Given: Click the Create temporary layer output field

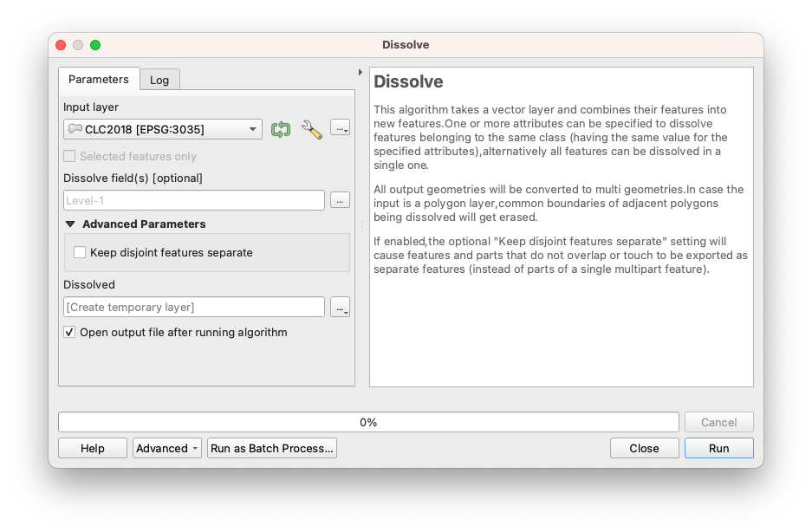Looking at the screenshot, I should (x=194, y=307).
